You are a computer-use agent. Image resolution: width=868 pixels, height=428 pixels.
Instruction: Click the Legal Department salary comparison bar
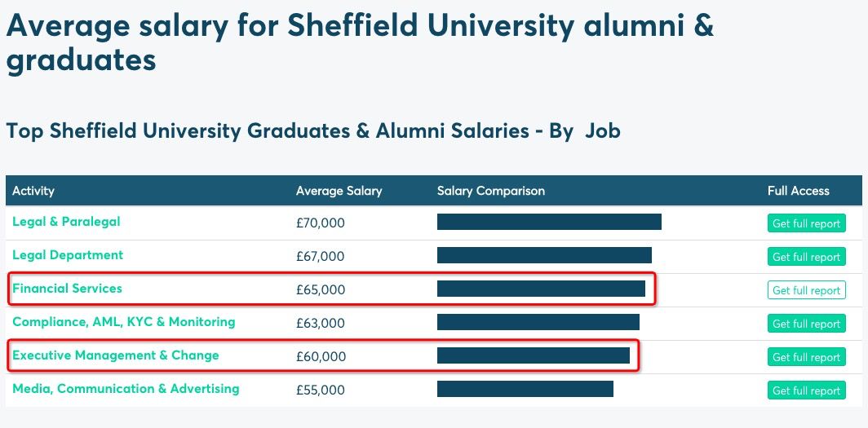point(544,255)
